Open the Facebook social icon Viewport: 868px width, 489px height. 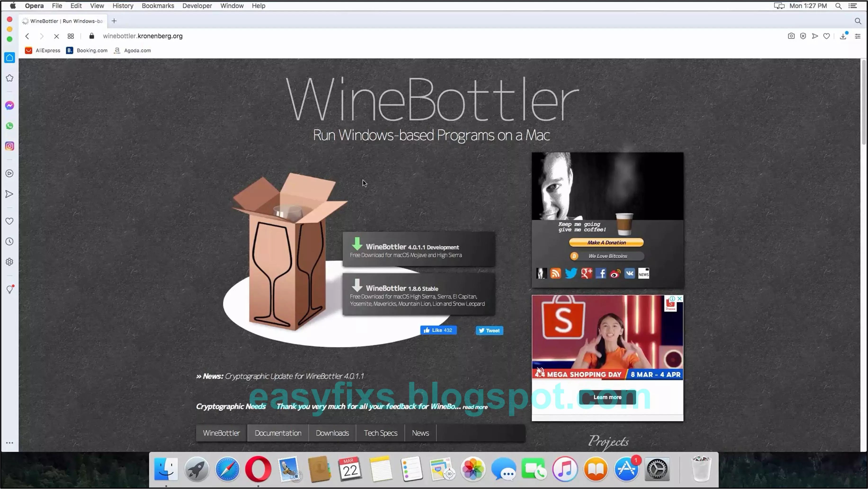point(601,273)
